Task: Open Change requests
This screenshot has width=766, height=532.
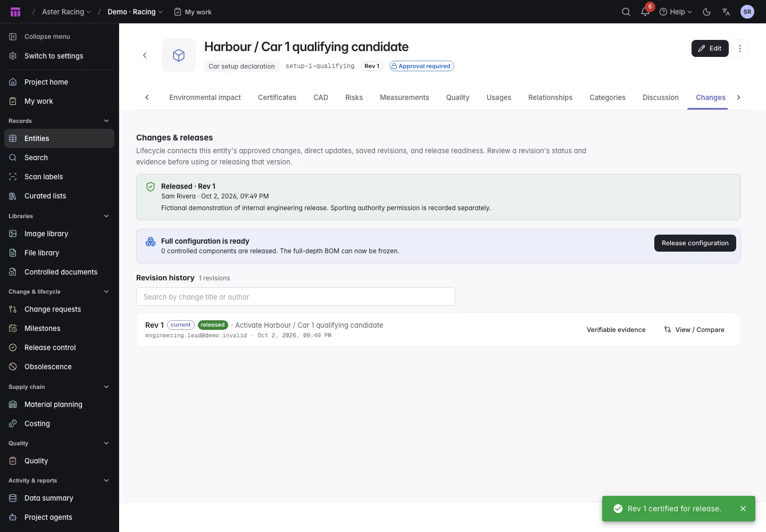Action: point(59,309)
